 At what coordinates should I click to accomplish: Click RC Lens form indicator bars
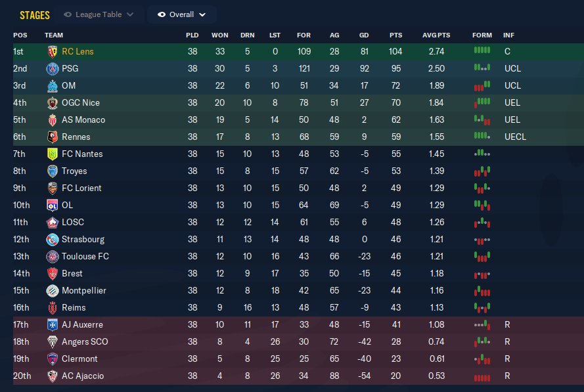point(482,51)
